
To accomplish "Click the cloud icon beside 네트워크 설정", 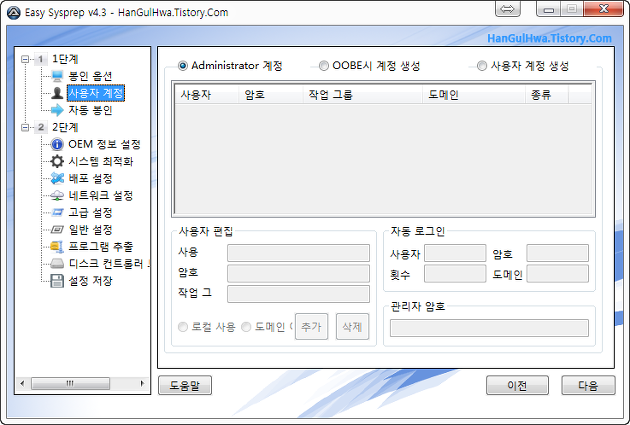I will pyautogui.click(x=57, y=195).
